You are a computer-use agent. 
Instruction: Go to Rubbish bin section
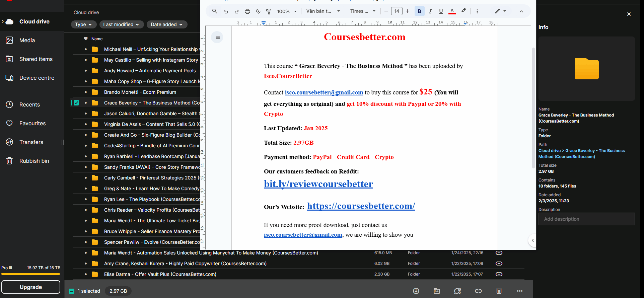(34, 161)
